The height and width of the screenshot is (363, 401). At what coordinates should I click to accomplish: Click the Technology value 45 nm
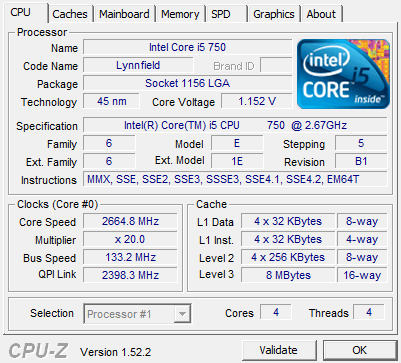tap(111, 101)
